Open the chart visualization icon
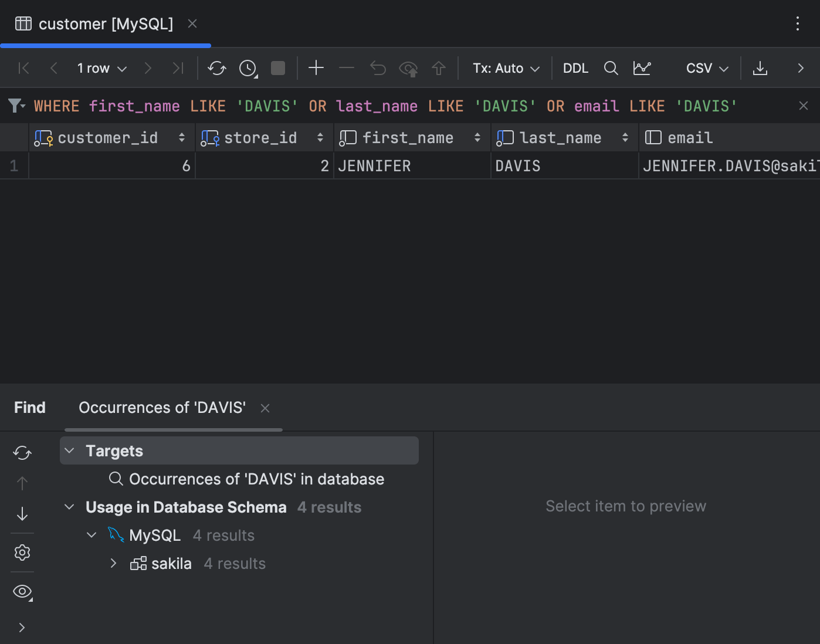Image resolution: width=820 pixels, height=644 pixels. [x=642, y=68]
